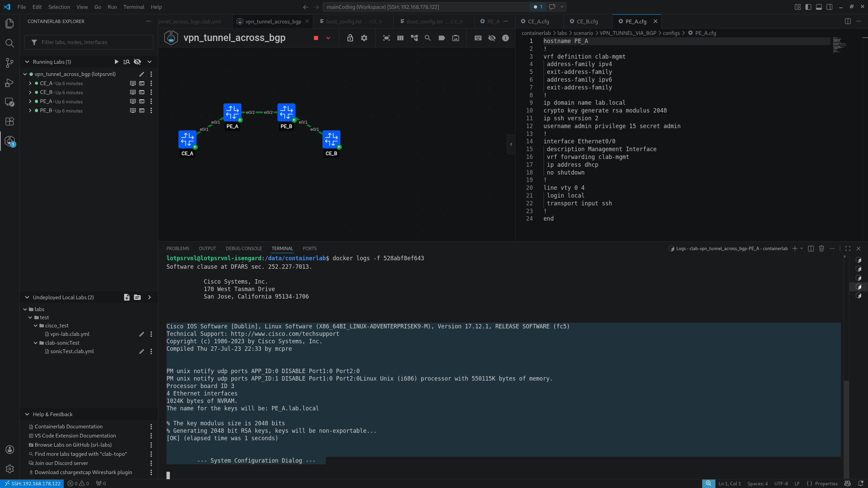Click the info icon in topology toolbar
868x488 pixels.
pyautogui.click(x=505, y=38)
